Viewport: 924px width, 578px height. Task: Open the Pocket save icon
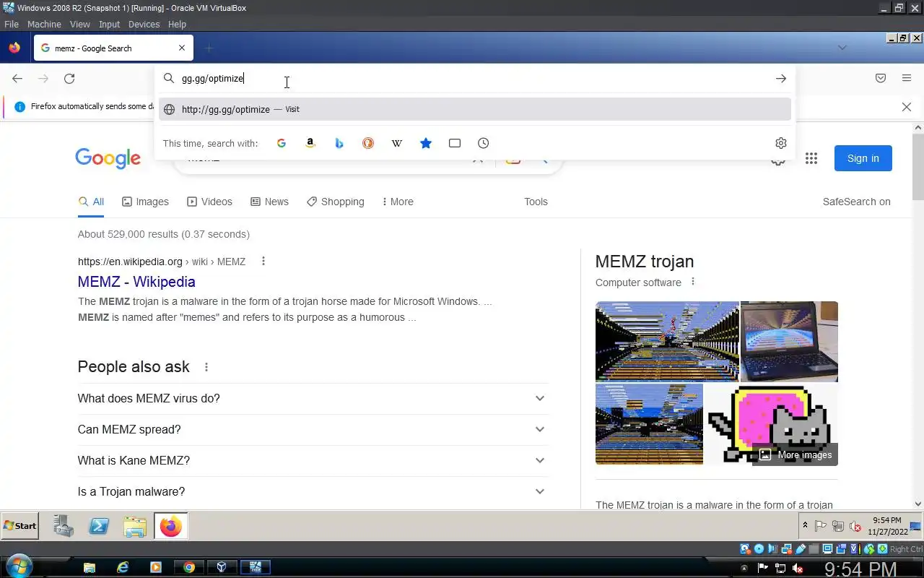[881, 78]
